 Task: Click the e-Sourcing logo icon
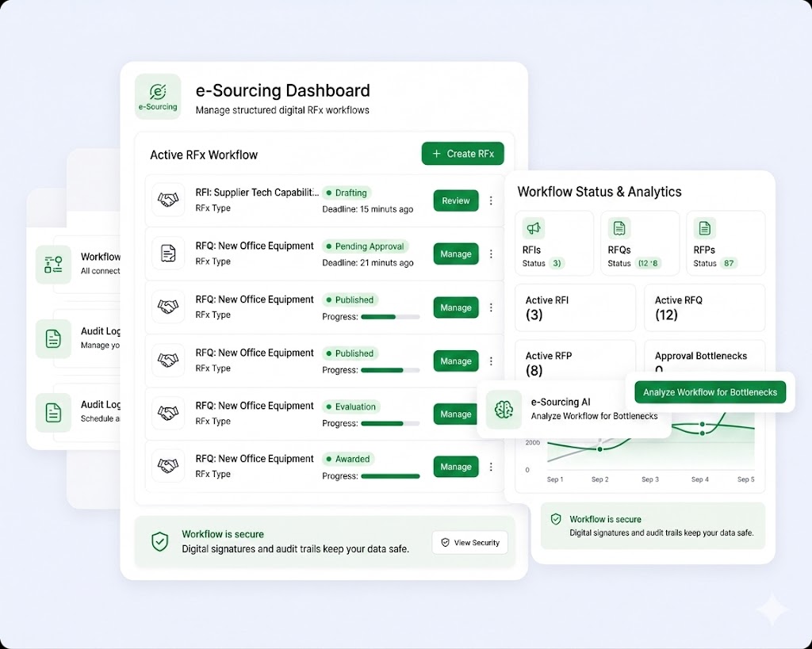(x=158, y=97)
